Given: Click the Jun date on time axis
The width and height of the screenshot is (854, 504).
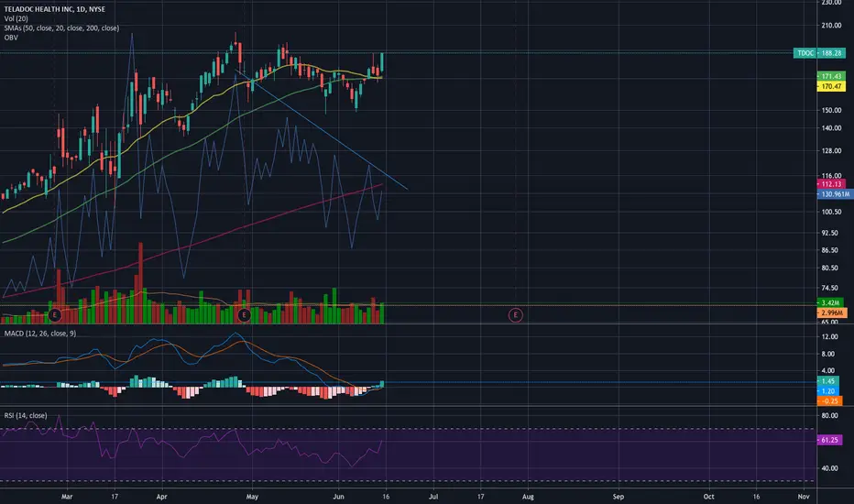Looking at the screenshot, I should 338,497.
